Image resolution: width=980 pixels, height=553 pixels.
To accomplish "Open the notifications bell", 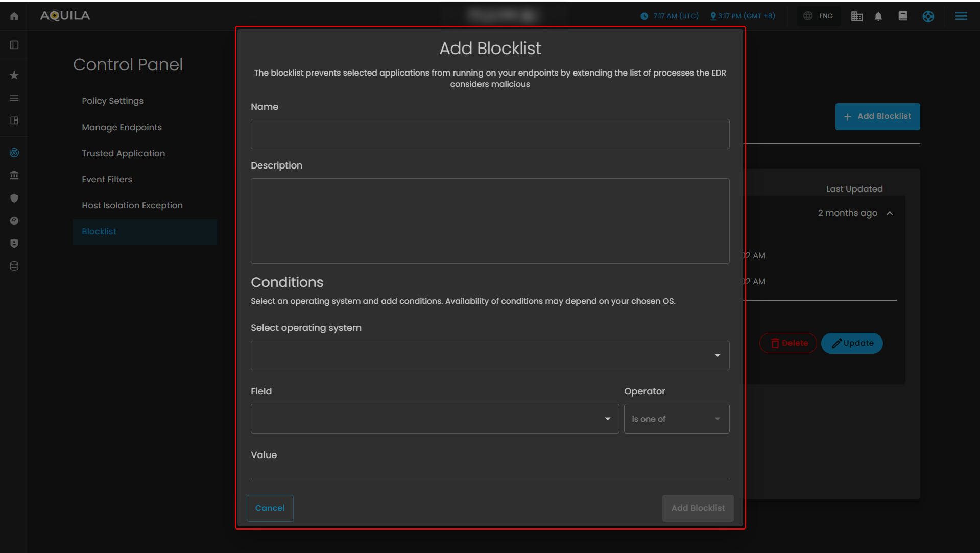I will click(x=878, y=16).
